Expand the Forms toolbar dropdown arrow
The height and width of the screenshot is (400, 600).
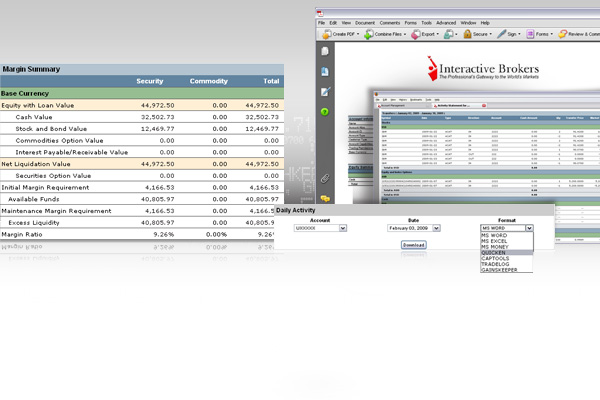[x=551, y=34]
